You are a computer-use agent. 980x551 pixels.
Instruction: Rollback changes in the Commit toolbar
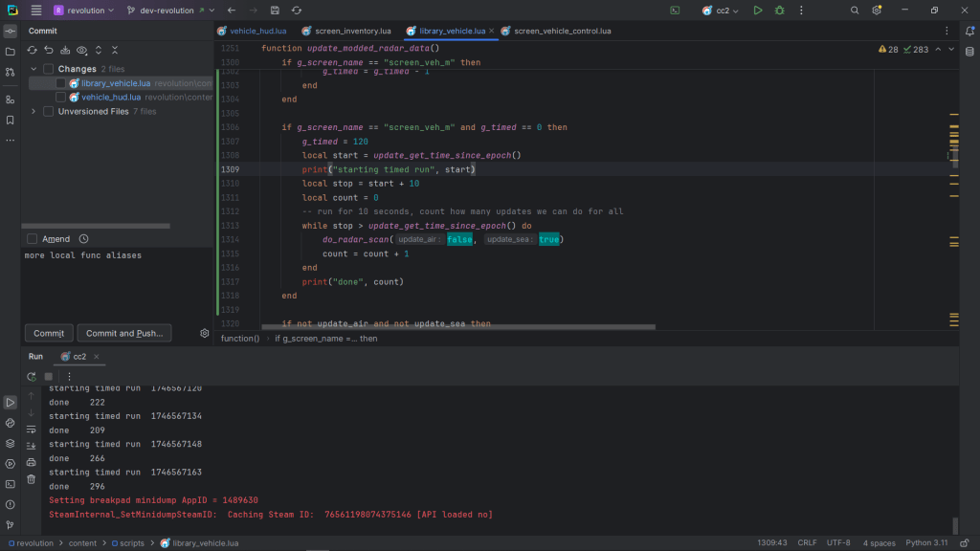click(48, 50)
